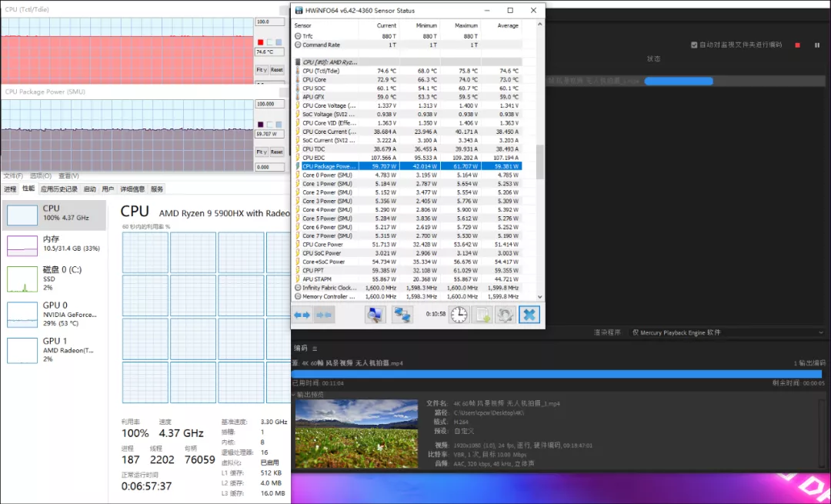831x504 pixels.
Task: Click HWiNFO clock reset-timer icon
Action: pos(459,315)
